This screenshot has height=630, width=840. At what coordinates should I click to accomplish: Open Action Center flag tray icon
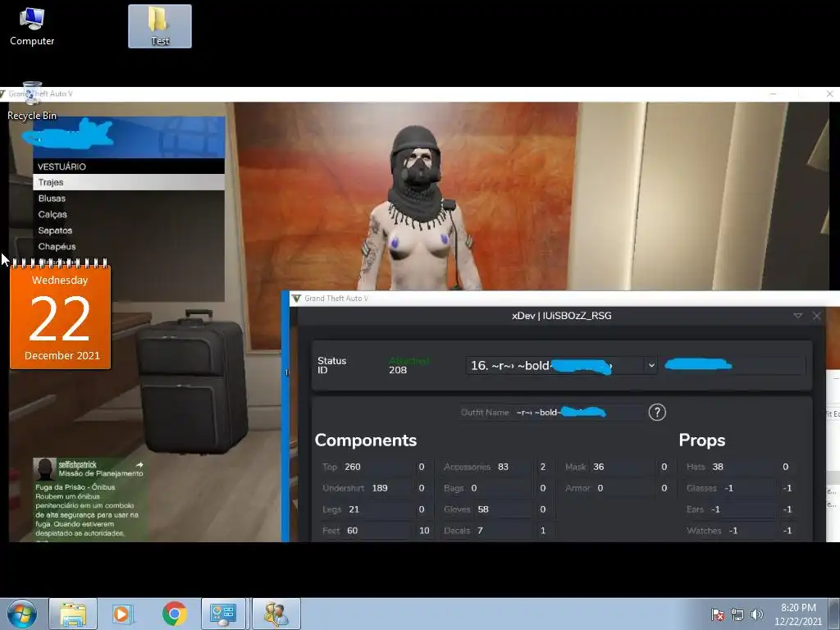click(x=717, y=614)
